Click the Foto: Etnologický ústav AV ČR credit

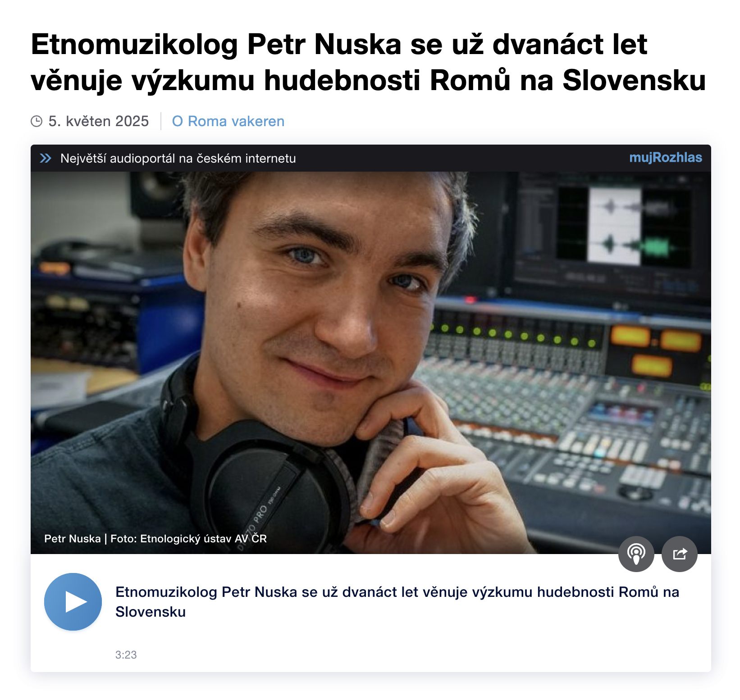click(x=188, y=538)
